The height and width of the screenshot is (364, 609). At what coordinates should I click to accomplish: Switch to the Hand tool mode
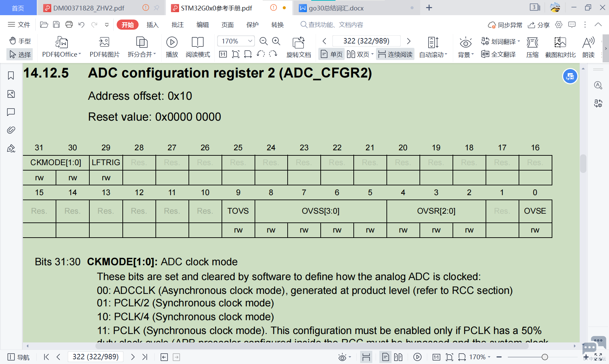[x=20, y=41]
